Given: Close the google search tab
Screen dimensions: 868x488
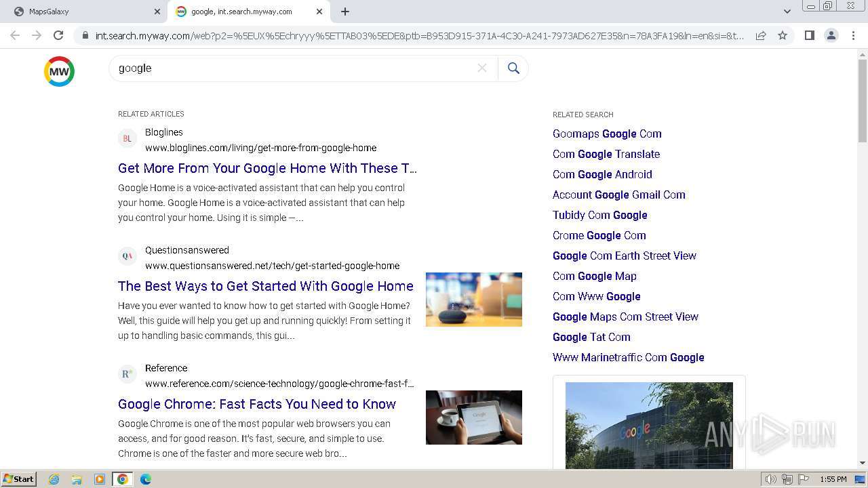Looking at the screenshot, I should (x=319, y=12).
